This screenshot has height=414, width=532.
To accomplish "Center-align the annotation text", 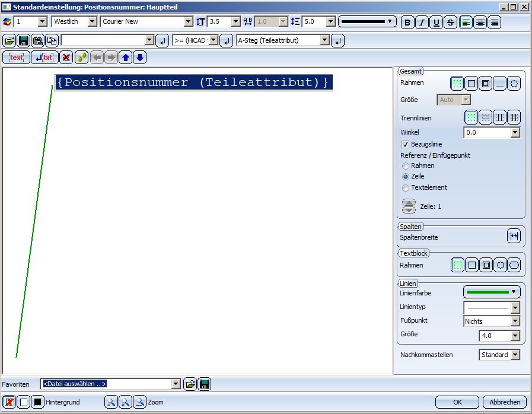I will click(x=480, y=23).
